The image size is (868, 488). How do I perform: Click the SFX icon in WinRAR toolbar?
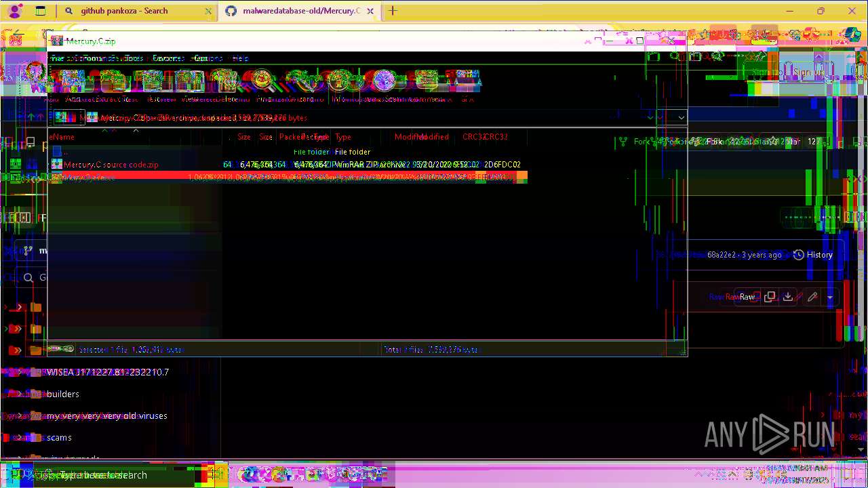point(467,81)
